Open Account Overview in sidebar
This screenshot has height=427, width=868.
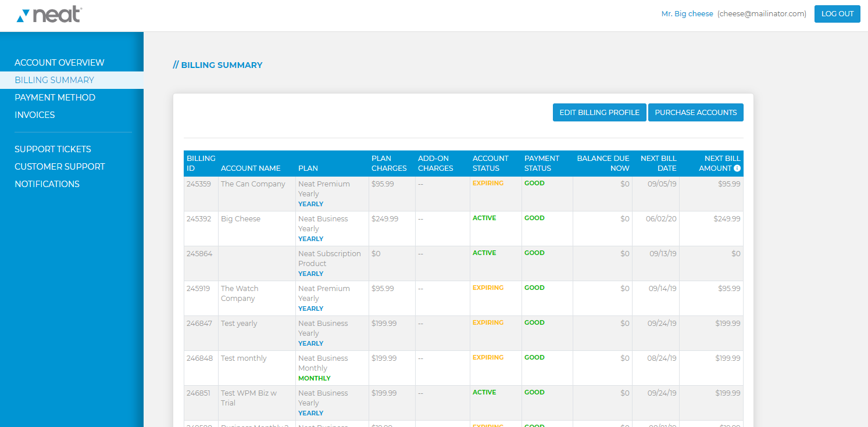click(x=59, y=63)
